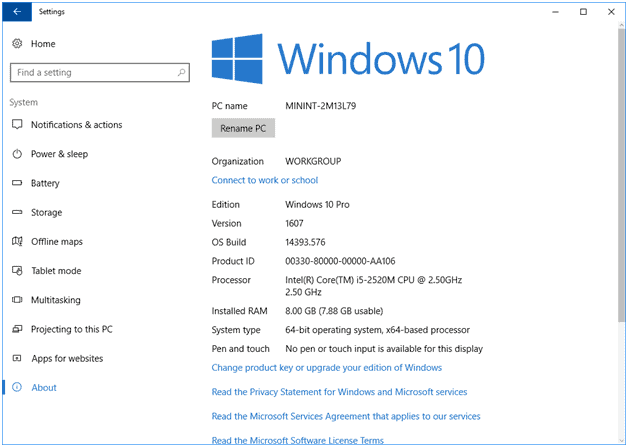Open Microsoft Software License Terms link
The width and height of the screenshot is (628, 447).
pos(298,440)
